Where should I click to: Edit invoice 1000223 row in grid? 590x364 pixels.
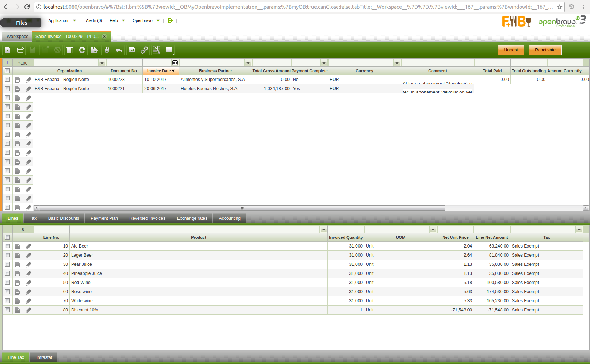pos(28,80)
